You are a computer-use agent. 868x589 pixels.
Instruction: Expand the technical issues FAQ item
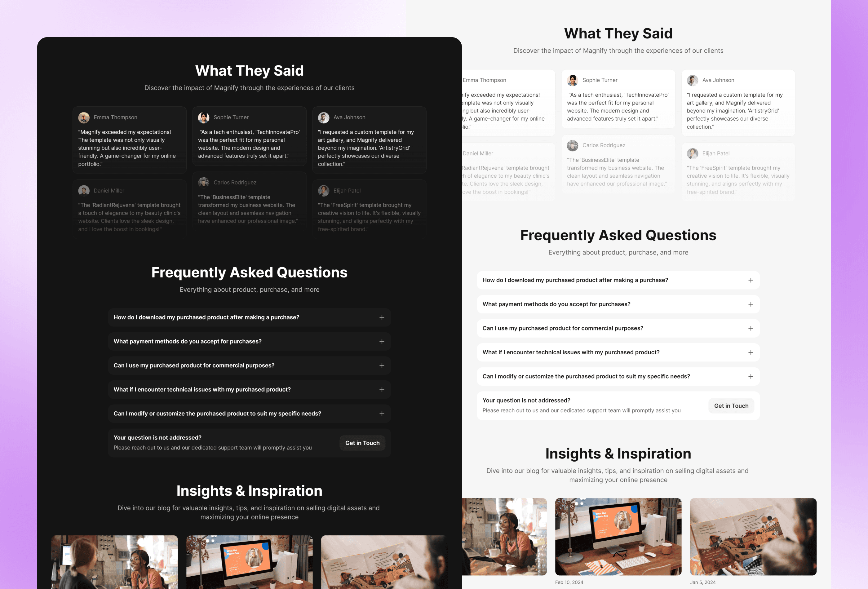tap(382, 389)
